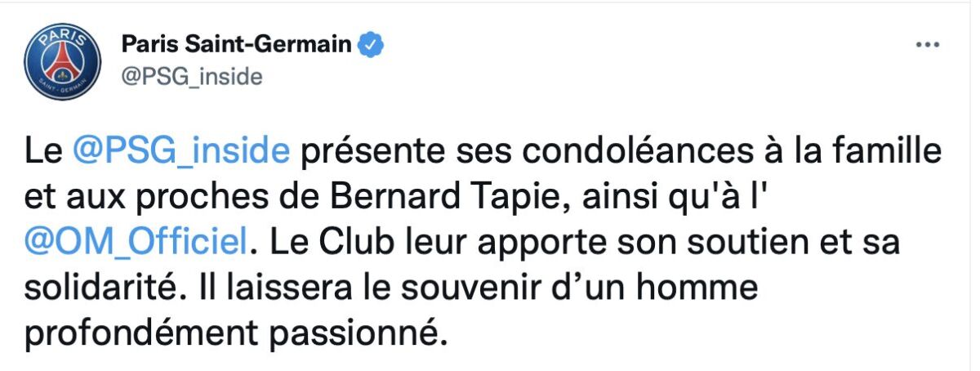
Task: Open the blue @PSG_inside mention in the tweet
Action: coord(180,153)
